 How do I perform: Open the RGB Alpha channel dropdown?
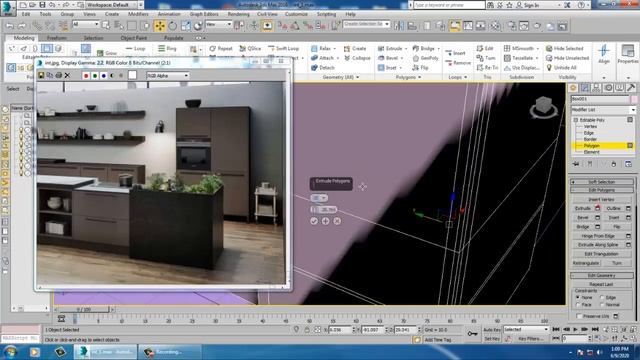point(168,76)
